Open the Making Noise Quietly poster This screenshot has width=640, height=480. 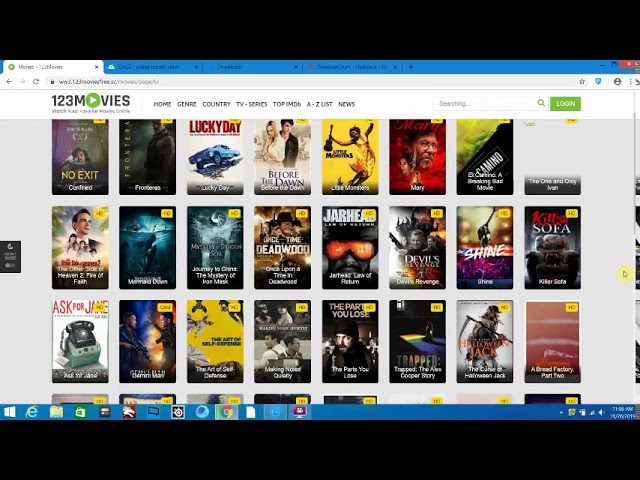[x=282, y=341]
